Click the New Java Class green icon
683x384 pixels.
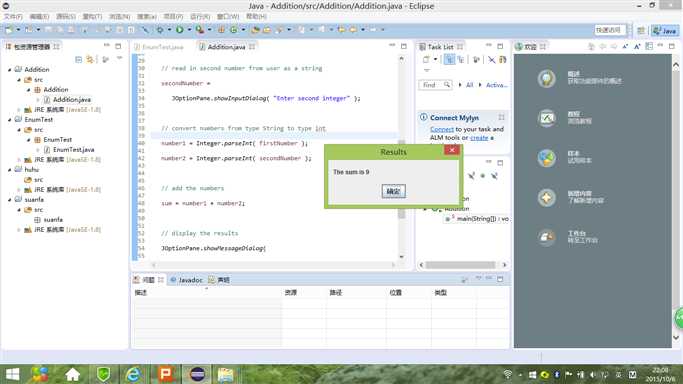click(x=234, y=30)
